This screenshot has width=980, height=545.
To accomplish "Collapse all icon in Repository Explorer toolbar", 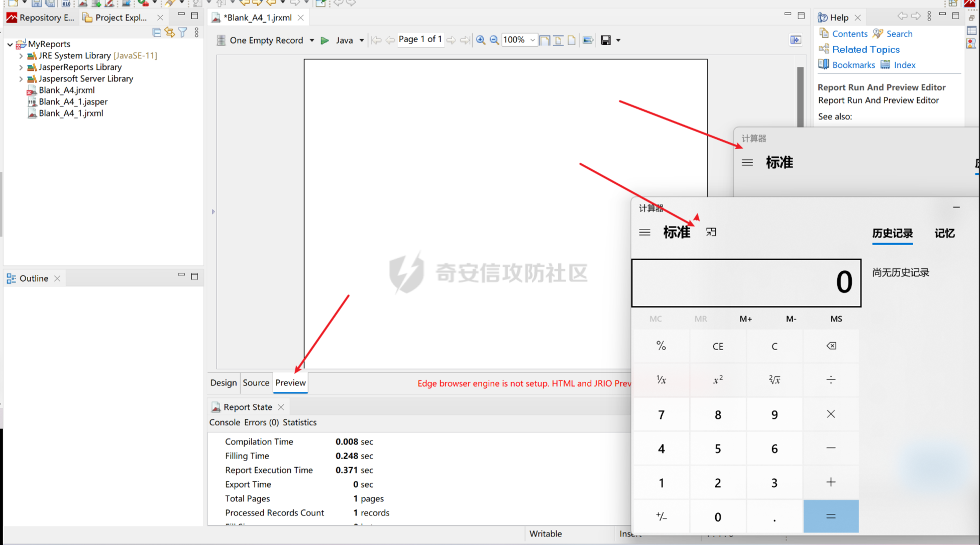I will coord(157,33).
